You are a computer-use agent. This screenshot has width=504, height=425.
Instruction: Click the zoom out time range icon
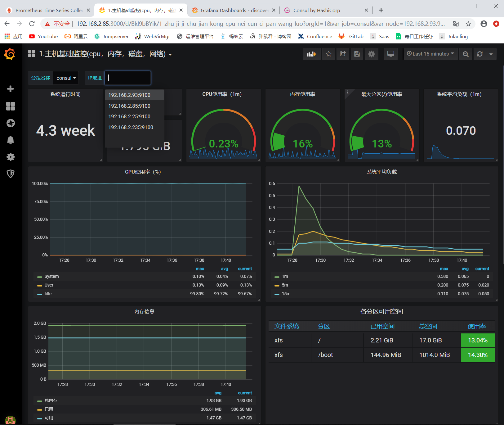(x=466, y=54)
